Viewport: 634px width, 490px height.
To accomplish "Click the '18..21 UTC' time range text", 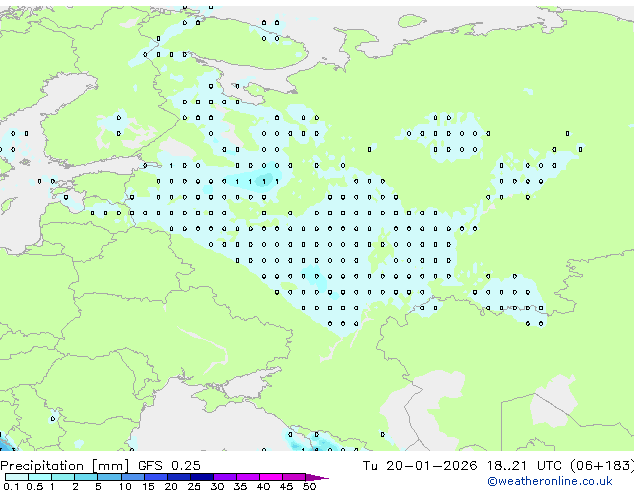I will click(x=524, y=466).
